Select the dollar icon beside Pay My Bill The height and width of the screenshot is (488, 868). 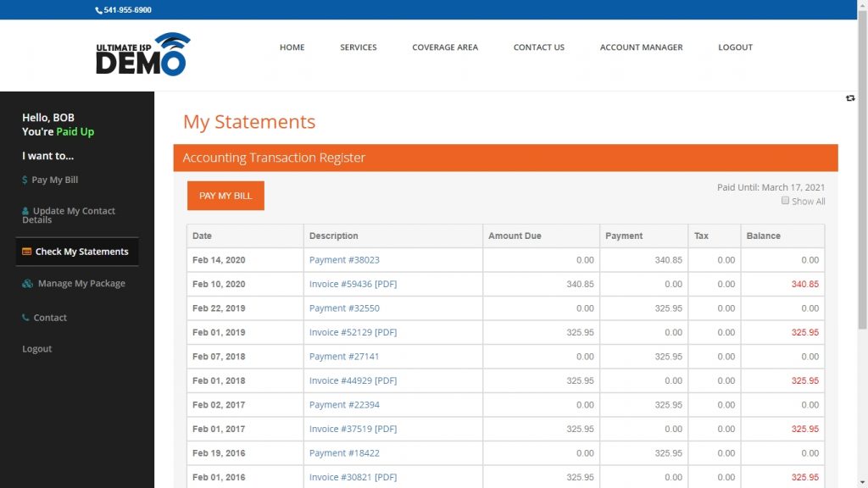tap(25, 180)
